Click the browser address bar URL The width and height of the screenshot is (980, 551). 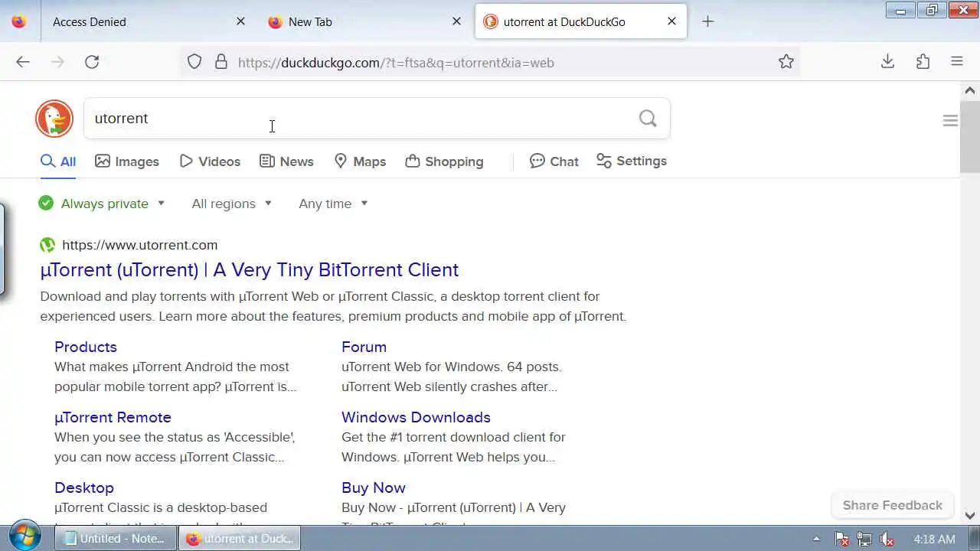point(396,63)
